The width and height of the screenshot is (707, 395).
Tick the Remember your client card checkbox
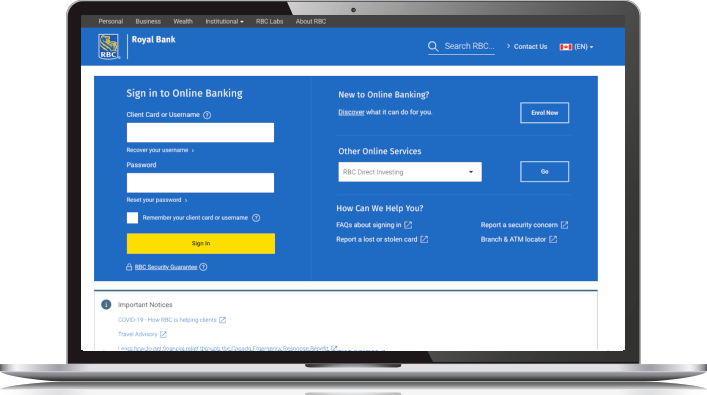coord(132,218)
